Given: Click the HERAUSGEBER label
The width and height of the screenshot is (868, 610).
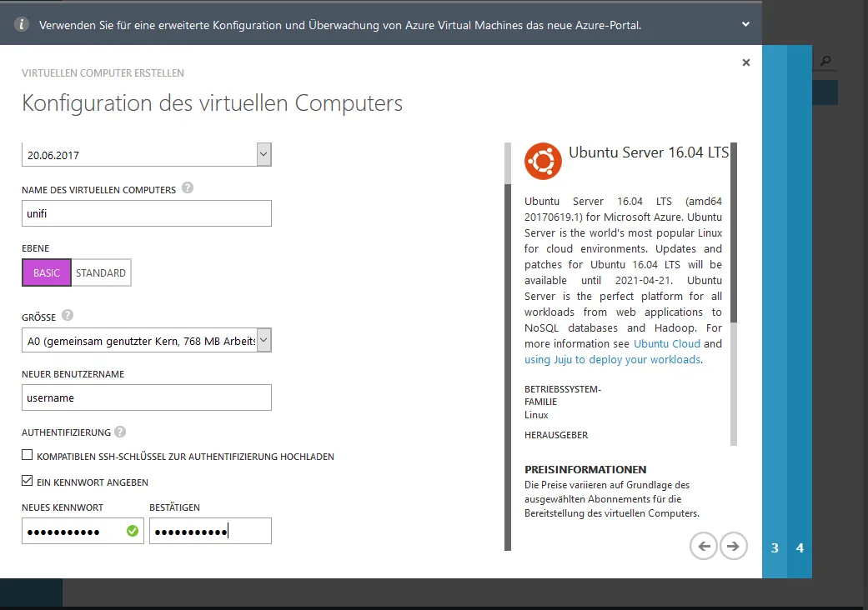Looking at the screenshot, I should tap(556, 435).
